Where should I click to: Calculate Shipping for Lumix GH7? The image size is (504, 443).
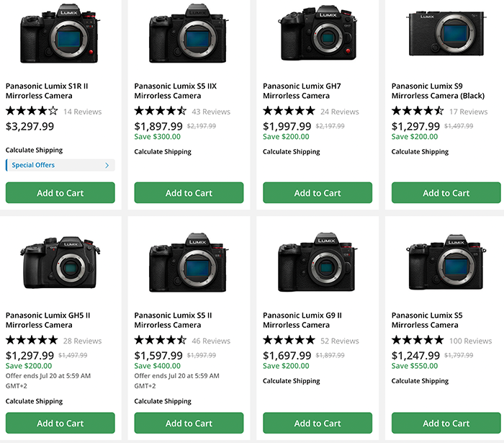click(292, 152)
